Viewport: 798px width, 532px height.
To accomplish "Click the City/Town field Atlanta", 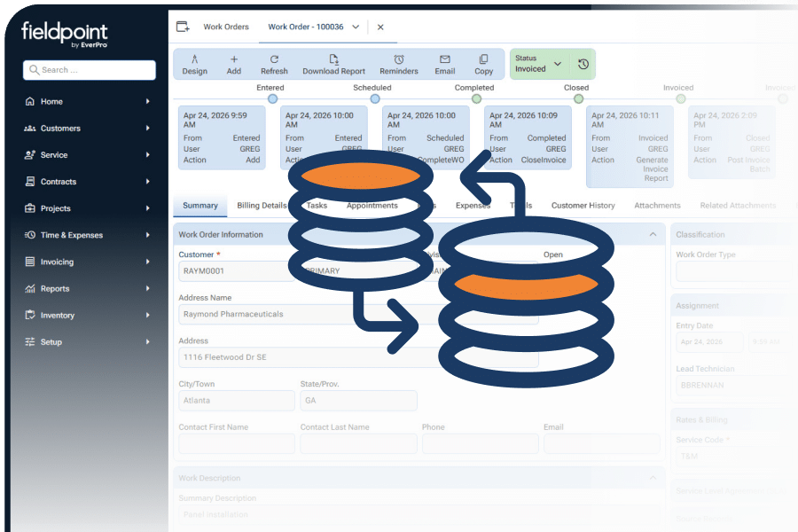I will click(237, 401).
